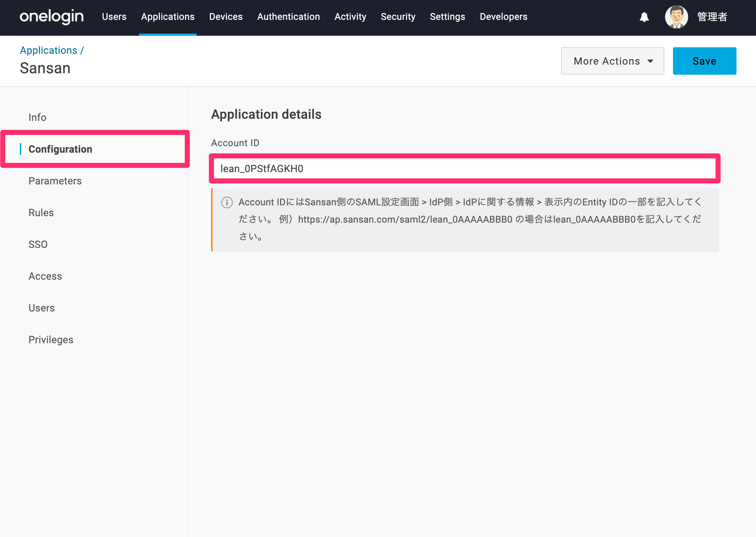Click the Application details heading
The image size is (756, 537).
(x=266, y=114)
